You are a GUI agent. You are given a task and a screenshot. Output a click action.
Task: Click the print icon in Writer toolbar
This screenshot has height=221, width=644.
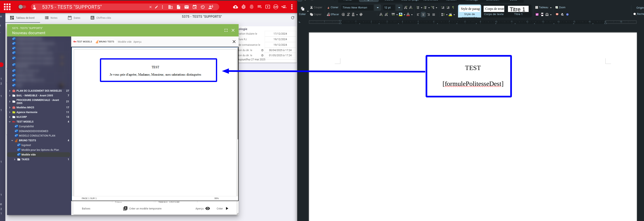pyautogui.click(x=562, y=14)
